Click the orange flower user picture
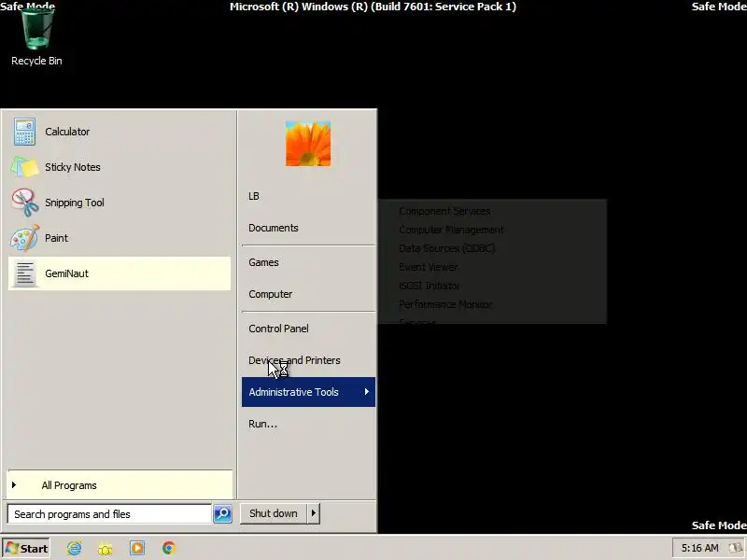Image resolution: width=747 pixels, height=560 pixels. pos(308,144)
